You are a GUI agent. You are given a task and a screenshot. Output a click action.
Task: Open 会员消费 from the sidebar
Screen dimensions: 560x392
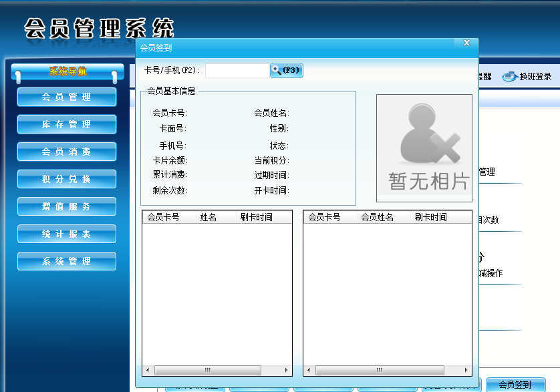(x=66, y=152)
